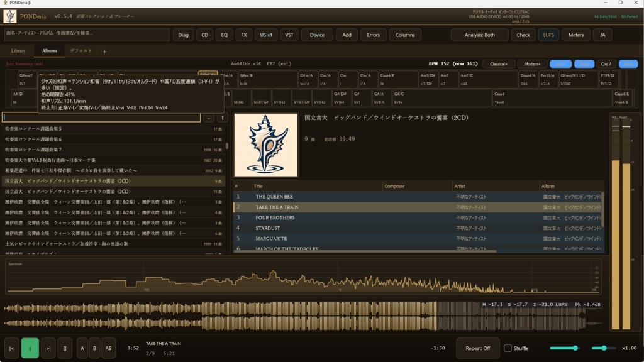Toggle LUFS loudness display
This screenshot has height=362, width=644.
click(548, 35)
